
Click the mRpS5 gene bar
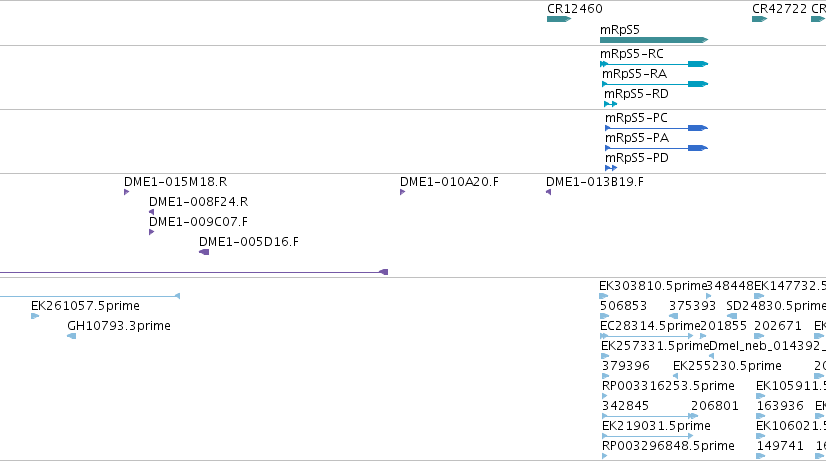point(654,40)
